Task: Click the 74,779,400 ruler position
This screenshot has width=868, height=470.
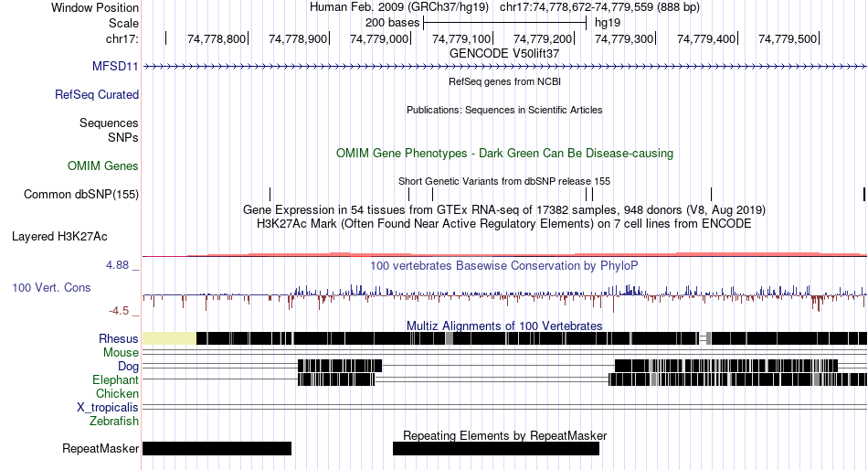Action: (705, 38)
